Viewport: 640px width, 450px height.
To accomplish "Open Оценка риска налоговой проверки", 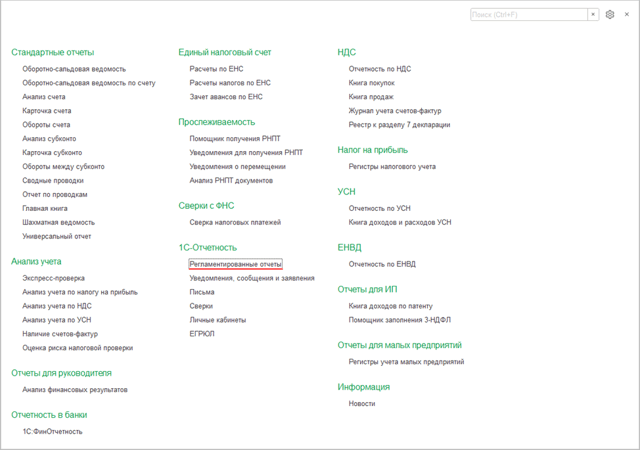I will (78, 348).
